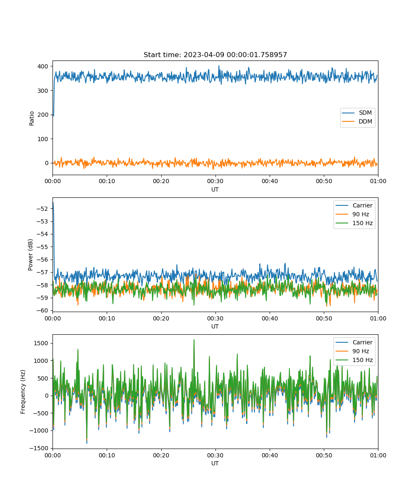Click the orange DDM legend line sample
The height and width of the screenshot is (504, 420).
(348, 122)
